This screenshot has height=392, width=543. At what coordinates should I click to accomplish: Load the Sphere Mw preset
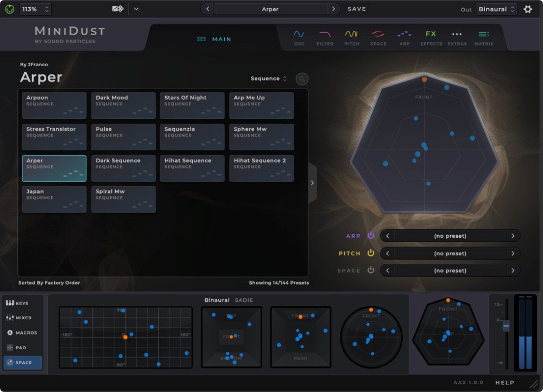[x=262, y=137]
